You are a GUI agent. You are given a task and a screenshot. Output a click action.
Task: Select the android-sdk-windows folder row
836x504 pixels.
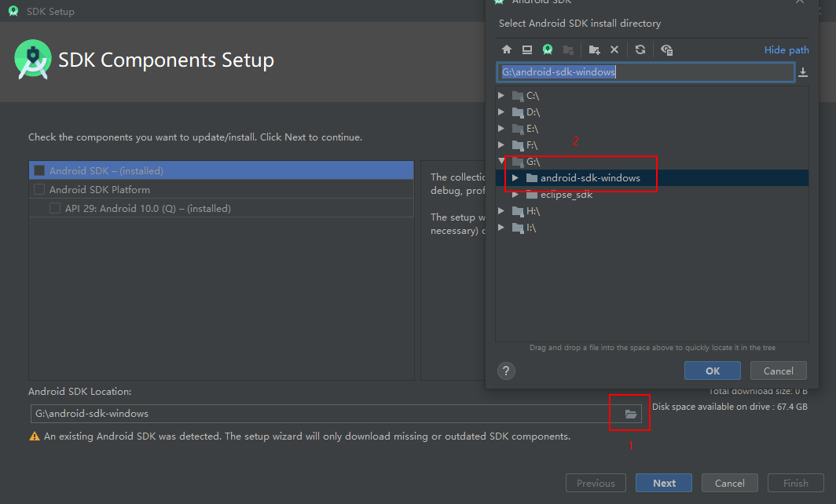(652, 178)
